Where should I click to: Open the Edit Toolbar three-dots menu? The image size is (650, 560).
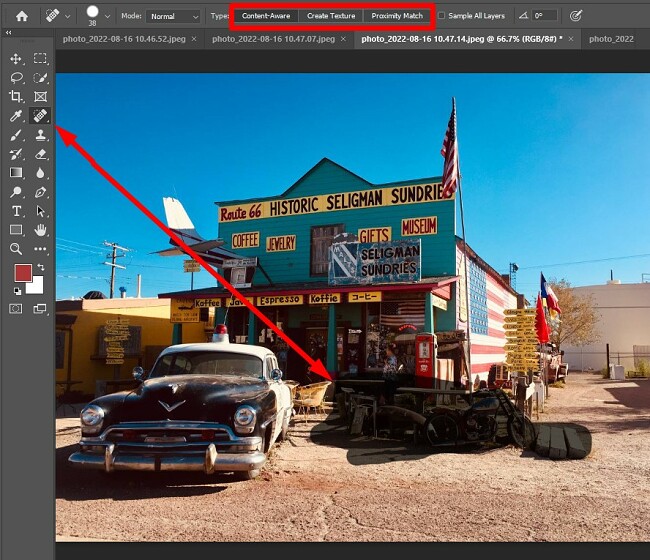[x=40, y=249]
